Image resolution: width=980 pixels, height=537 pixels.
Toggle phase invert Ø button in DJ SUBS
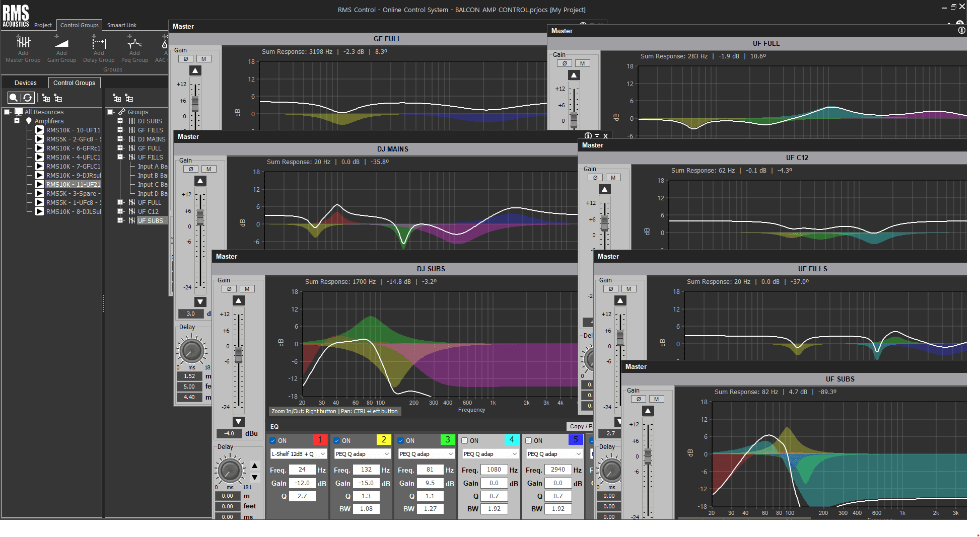229,289
